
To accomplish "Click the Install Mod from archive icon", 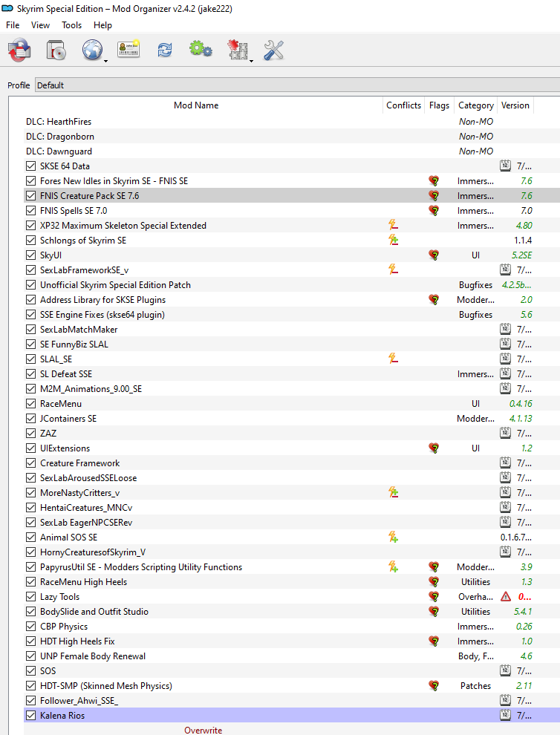I will tap(56, 50).
